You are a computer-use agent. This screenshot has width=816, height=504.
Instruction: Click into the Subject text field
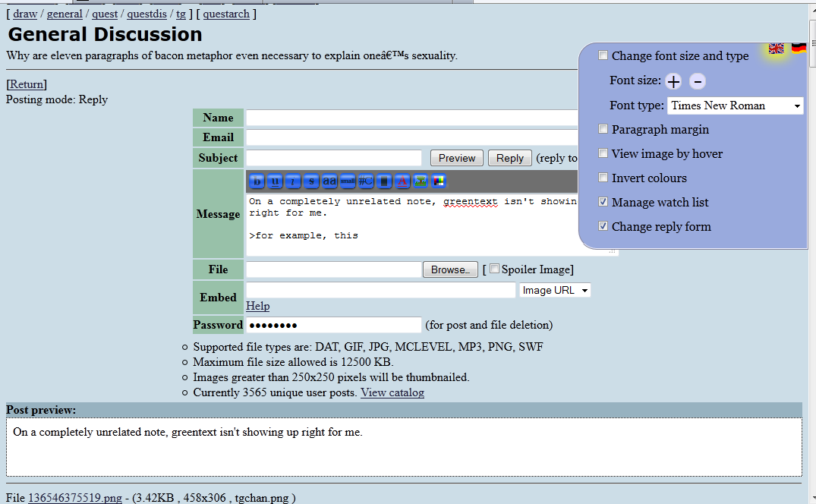coord(333,158)
